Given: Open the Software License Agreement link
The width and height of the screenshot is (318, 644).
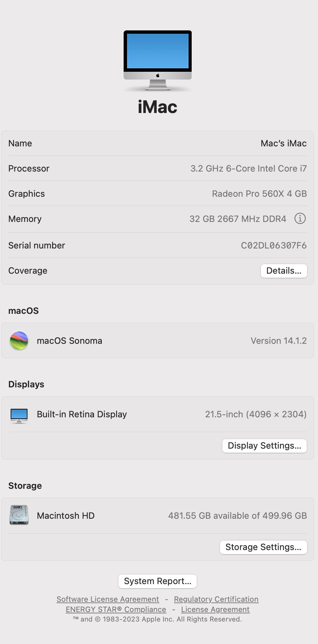Looking at the screenshot, I should point(107,599).
